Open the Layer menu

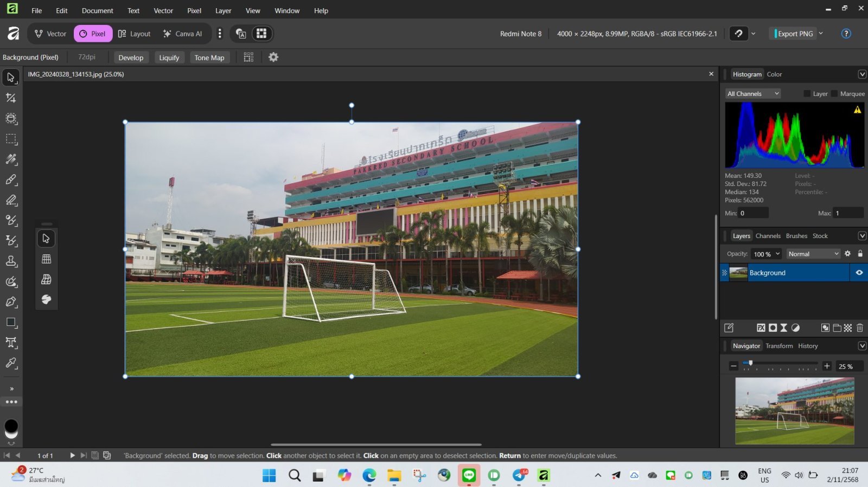coord(223,11)
